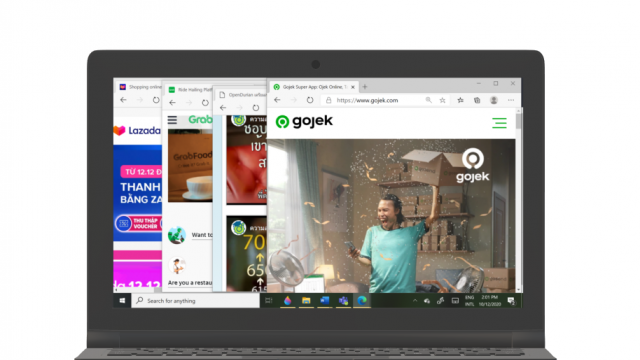Open Edge settings ellipsis menu

pos(511,100)
